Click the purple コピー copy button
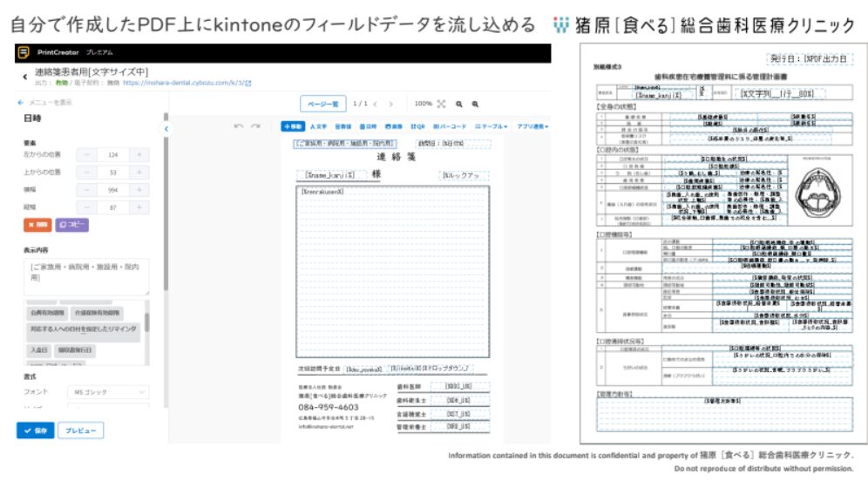Viewport: 868px width, 488px height. click(71, 225)
